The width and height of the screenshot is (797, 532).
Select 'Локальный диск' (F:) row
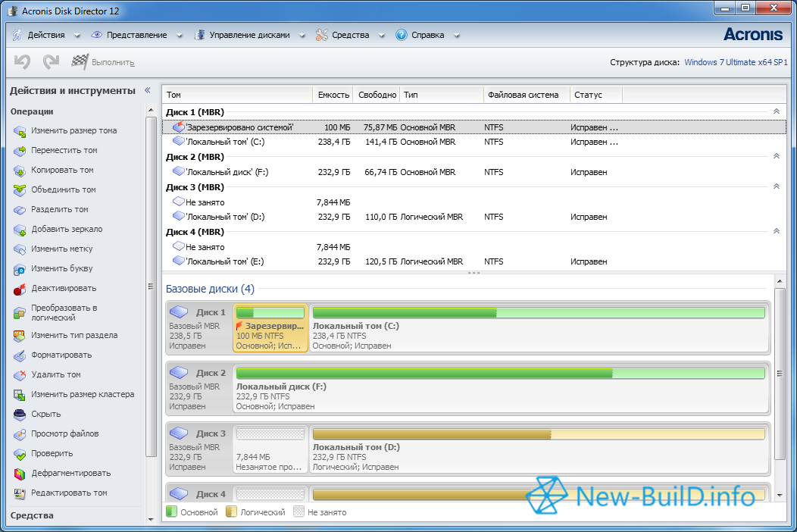[x=474, y=172]
